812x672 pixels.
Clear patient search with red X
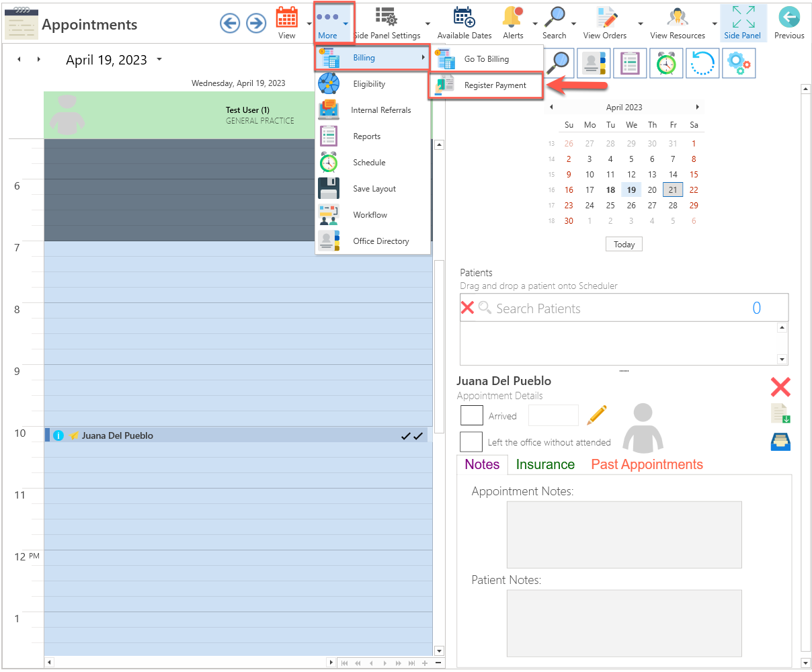coord(467,308)
